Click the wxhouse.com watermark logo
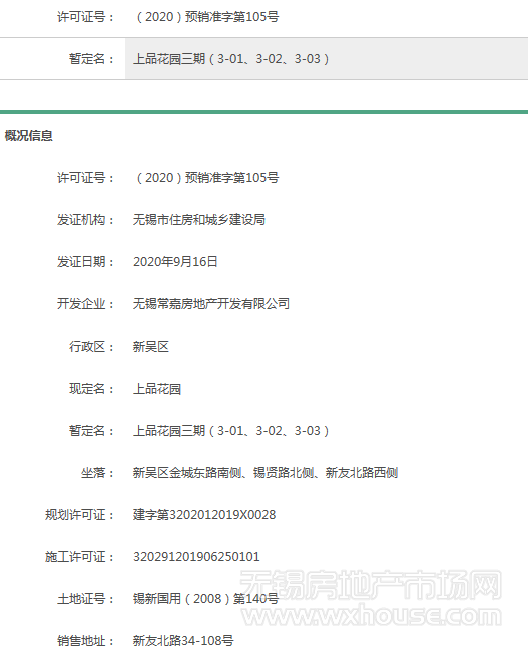 pyautogui.click(x=371, y=599)
